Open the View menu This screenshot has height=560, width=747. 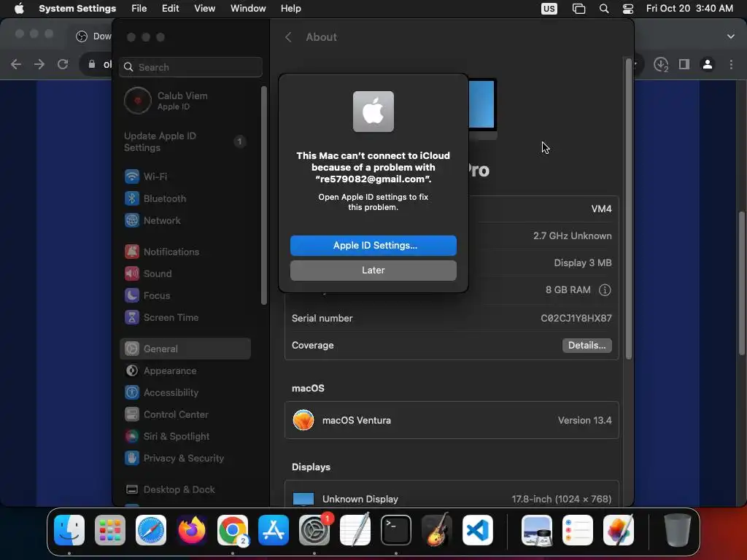pyautogui.click(x=205, y=9)
